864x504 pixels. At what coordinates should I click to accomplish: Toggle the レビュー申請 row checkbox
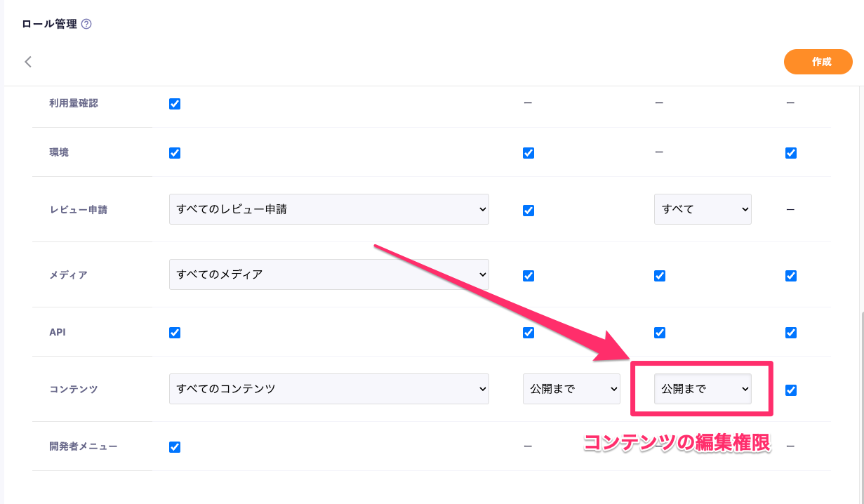pos(529,211)
